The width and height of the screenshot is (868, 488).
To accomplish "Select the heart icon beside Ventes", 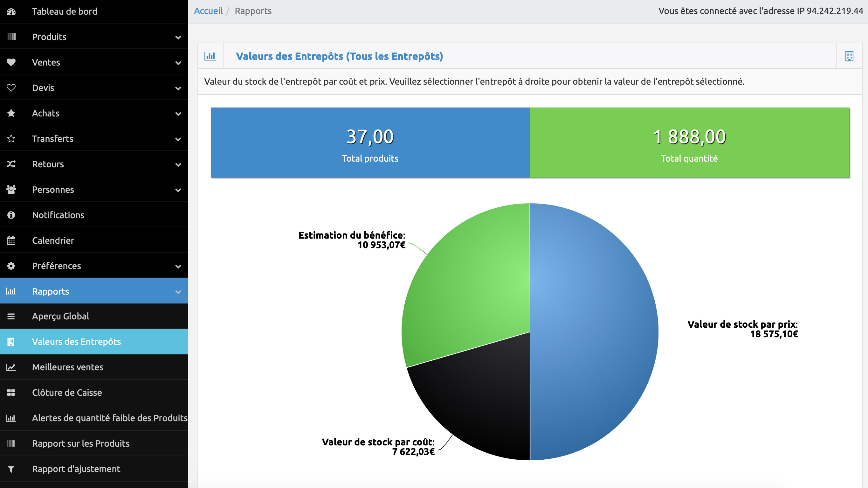I will pos(11,62).
